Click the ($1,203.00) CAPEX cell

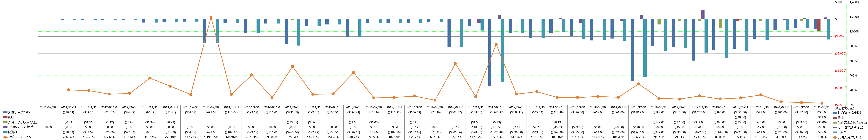click(x=699, y=112)
